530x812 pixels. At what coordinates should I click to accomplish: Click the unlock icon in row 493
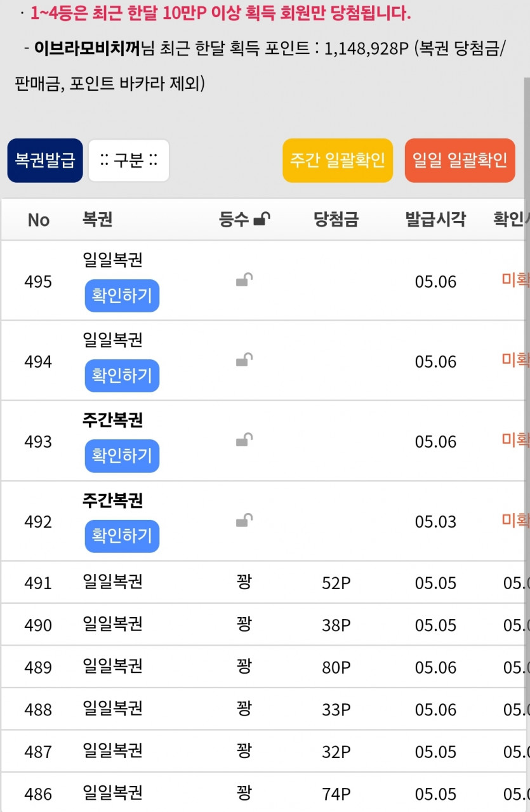click(244, 440)
